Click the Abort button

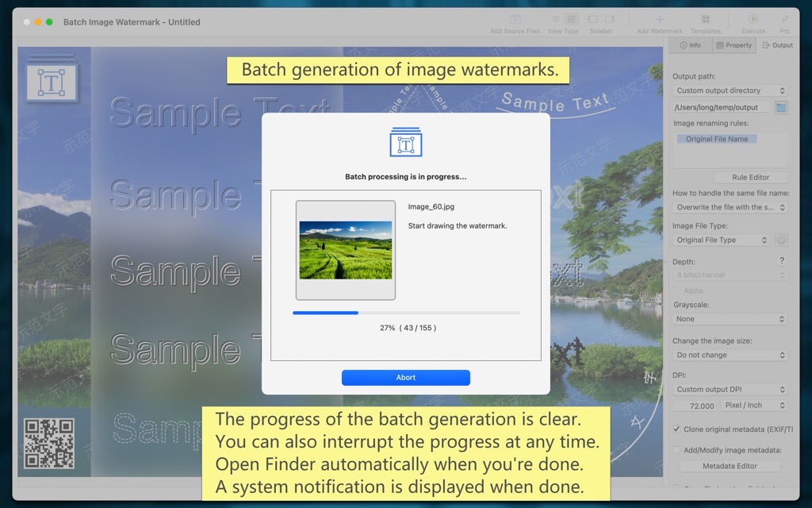pyautogui.click(x=405, y=377)
